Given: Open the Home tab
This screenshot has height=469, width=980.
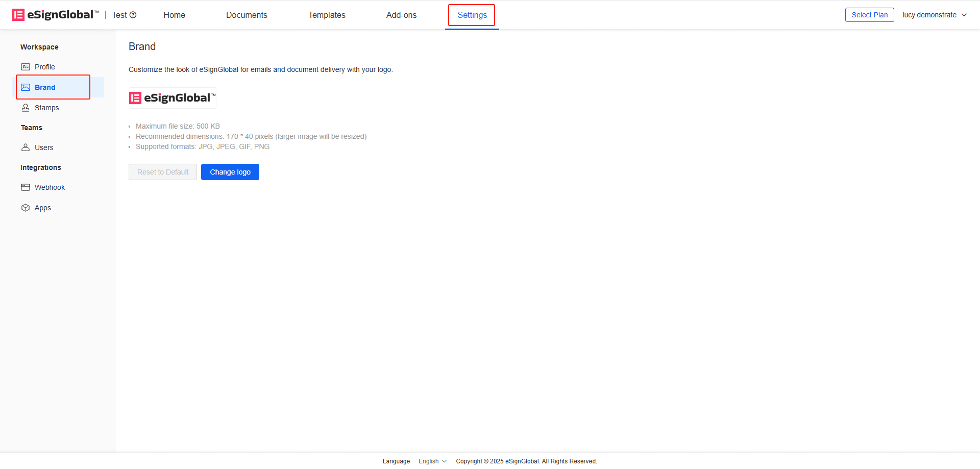Looking at the screenshot, I should (x=175, y=15).
